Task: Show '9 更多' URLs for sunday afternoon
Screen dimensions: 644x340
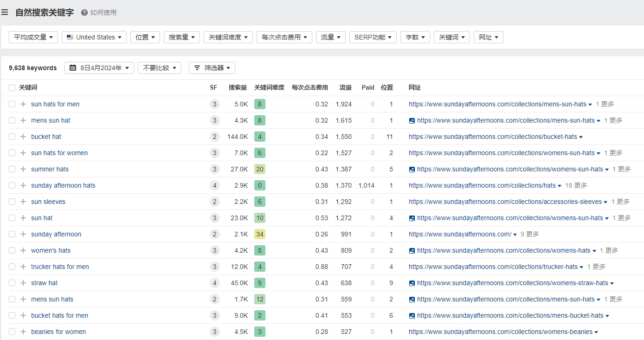Action: tap(530, 234)
